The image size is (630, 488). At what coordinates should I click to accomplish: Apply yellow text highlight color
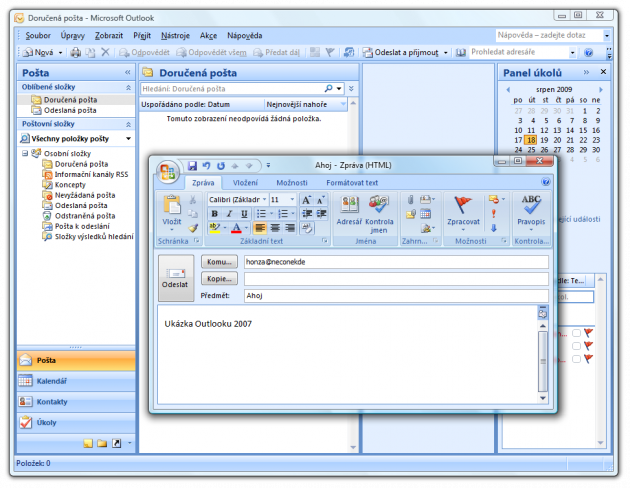click(x=215, y=228)
